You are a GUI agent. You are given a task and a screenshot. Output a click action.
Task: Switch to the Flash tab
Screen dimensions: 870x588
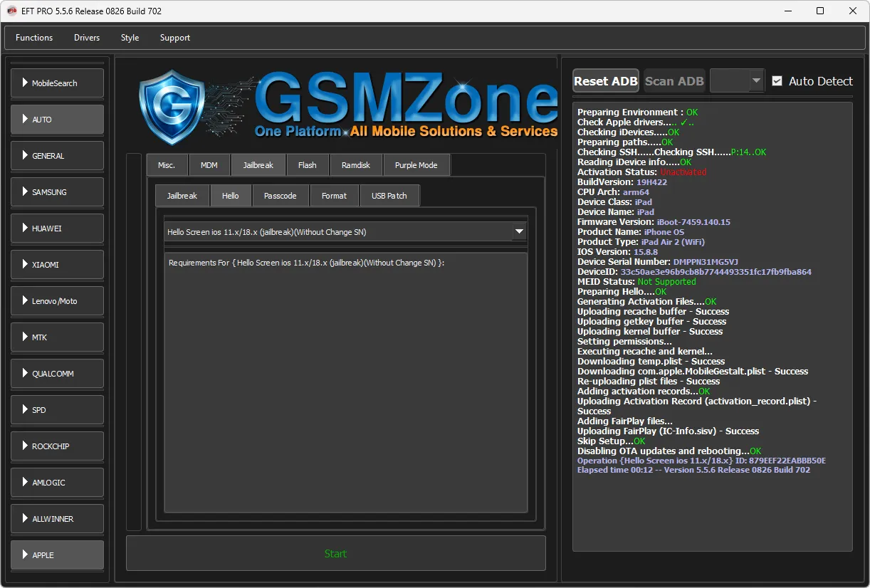(308, 165)
